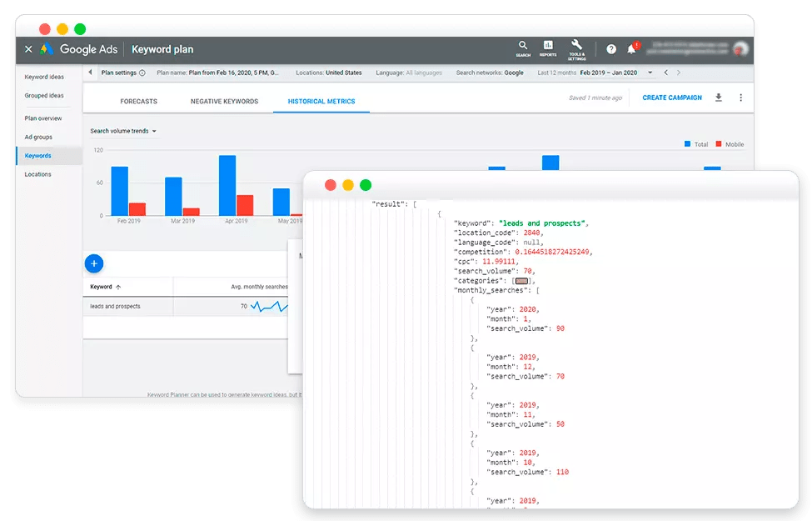Screen dimensions: 812x521
Task: Click the notifications bell icon
Action: point(630,49)
